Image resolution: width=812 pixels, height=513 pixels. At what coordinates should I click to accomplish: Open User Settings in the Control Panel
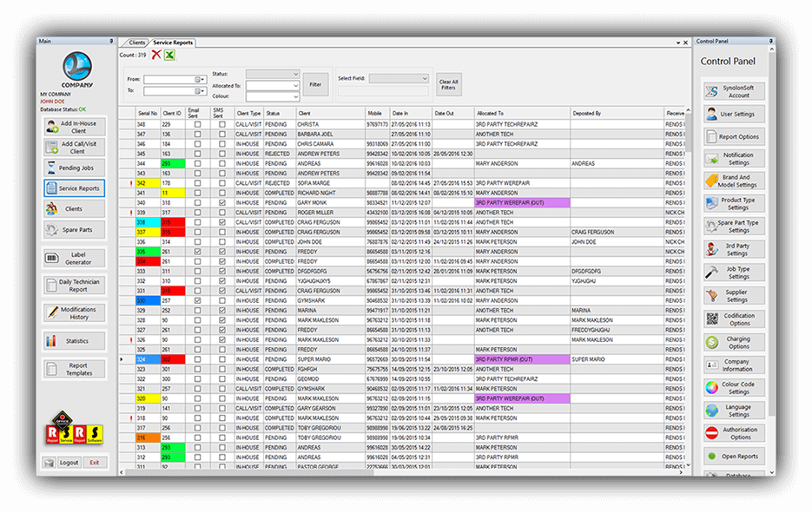tap(734, 114)
